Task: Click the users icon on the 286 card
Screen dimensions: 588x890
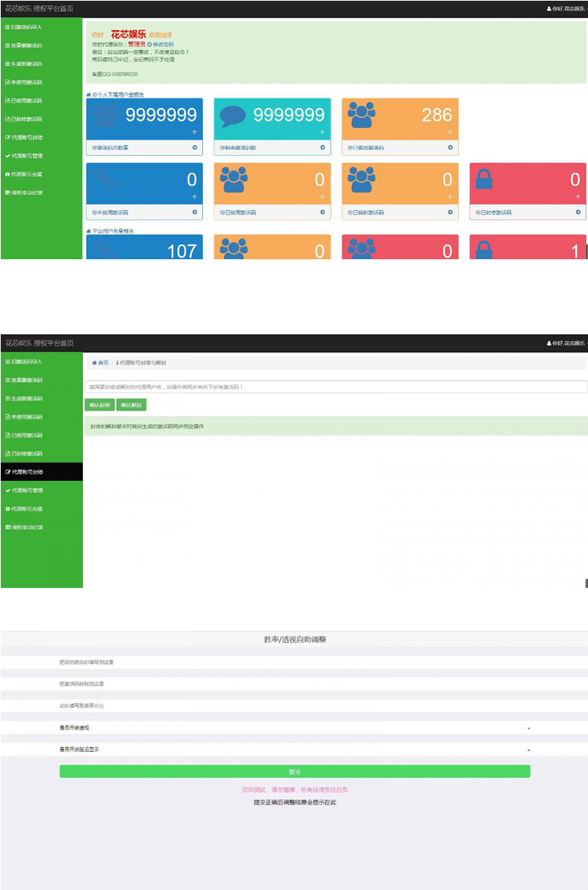Action: (361, 115)
